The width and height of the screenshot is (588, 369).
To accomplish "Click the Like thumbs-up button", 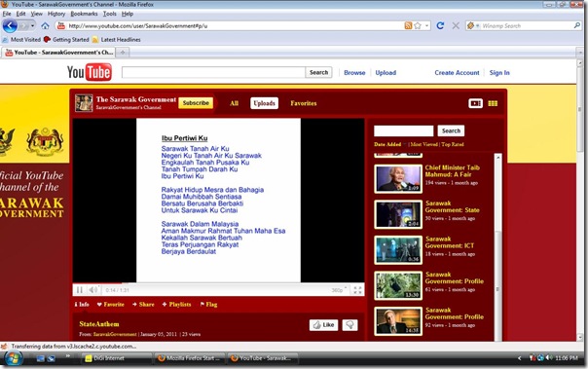I will pyautogui.click(x=323, y=325).
